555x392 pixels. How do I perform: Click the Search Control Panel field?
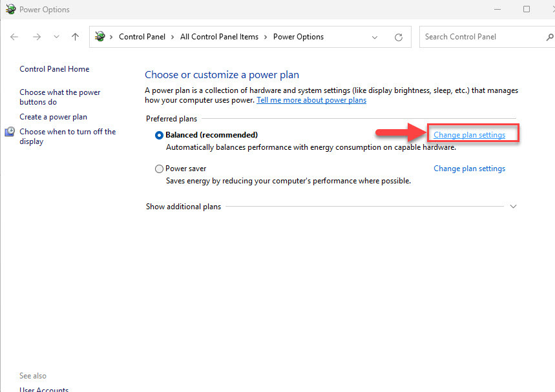click(x=481, y=37)
